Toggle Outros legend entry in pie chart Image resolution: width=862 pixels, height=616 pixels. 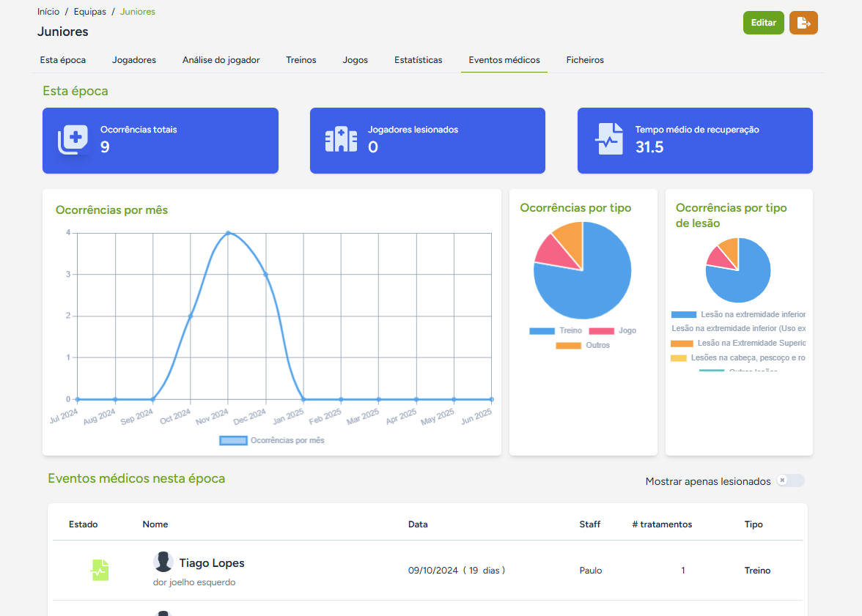pyautogui.click(x=583, y=345)
